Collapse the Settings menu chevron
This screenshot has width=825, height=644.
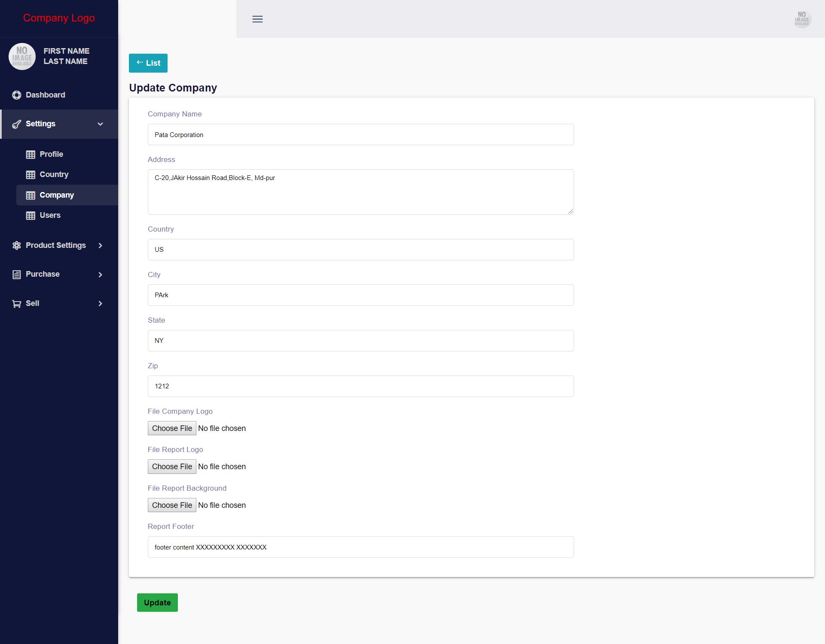[x=100, y=124]
